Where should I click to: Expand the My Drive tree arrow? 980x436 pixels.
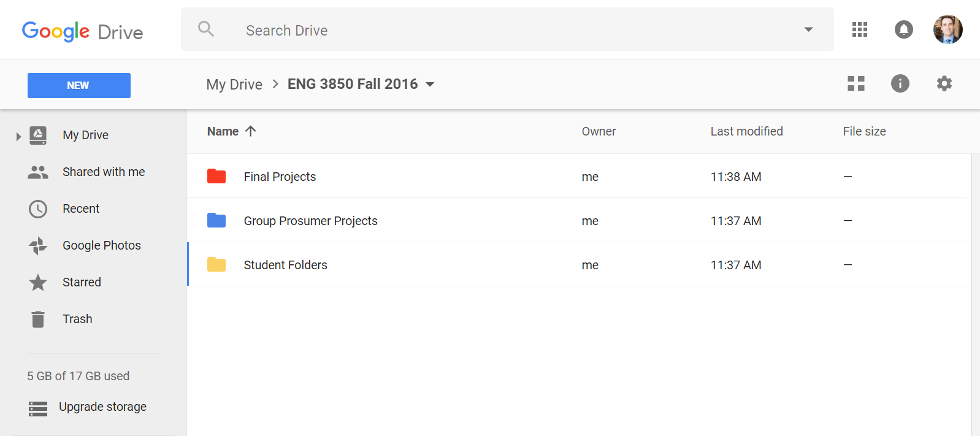click(18, 136)
